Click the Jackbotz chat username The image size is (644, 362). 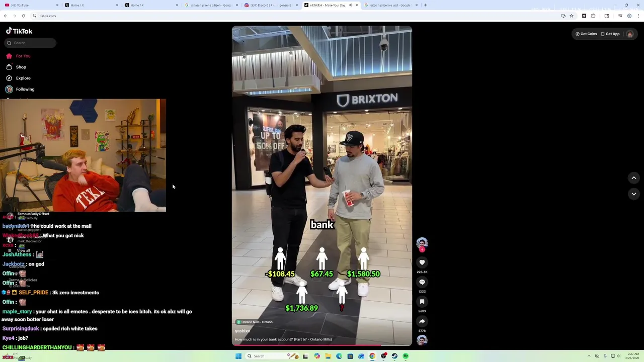(13, 264)
